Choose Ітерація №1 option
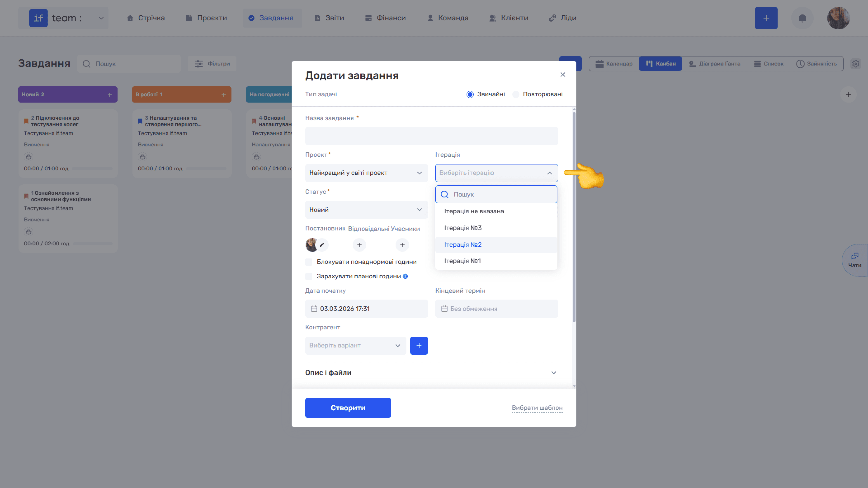This screenshot has height=488, width=868. pyautogui.click(x=496, y=261)
